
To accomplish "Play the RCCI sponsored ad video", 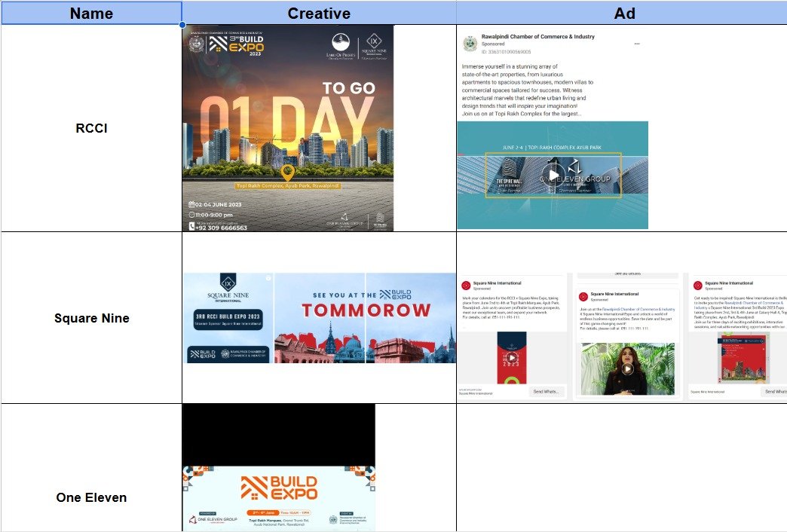I will point(554,176).
